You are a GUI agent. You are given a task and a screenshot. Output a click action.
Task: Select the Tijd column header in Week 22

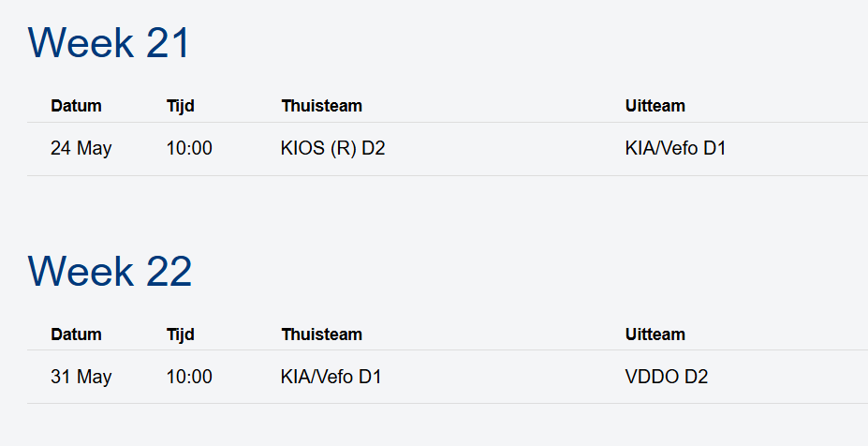click(x=181, y=334)
